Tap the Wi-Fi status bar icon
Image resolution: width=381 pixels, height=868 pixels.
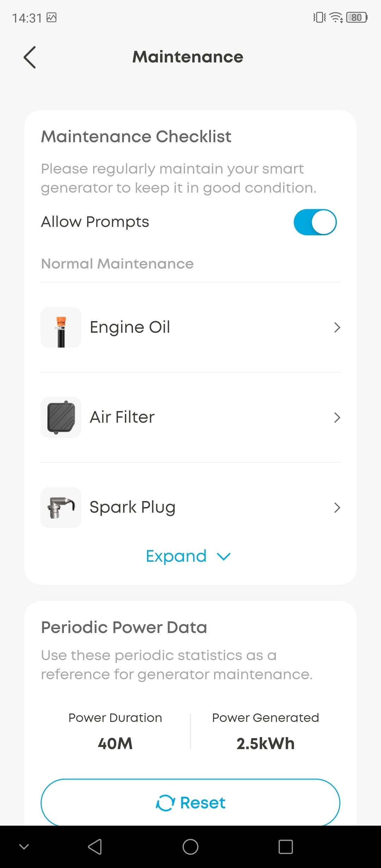[x=336, y=17]
